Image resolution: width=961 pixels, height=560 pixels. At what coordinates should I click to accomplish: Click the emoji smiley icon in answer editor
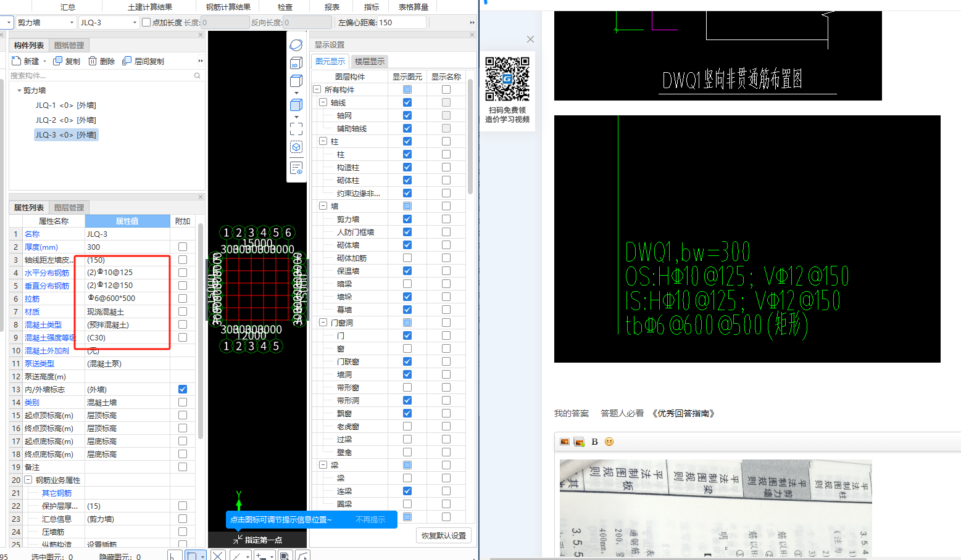coord(609,442)
